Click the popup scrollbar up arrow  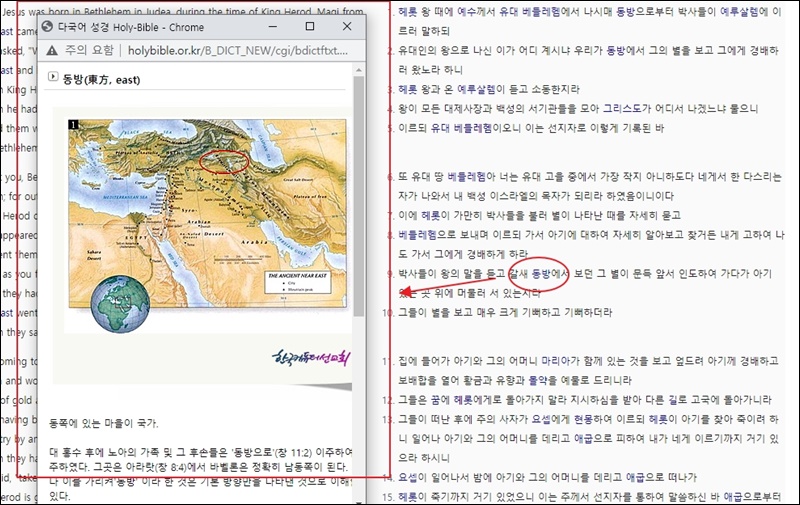click(x=359, y=70)
